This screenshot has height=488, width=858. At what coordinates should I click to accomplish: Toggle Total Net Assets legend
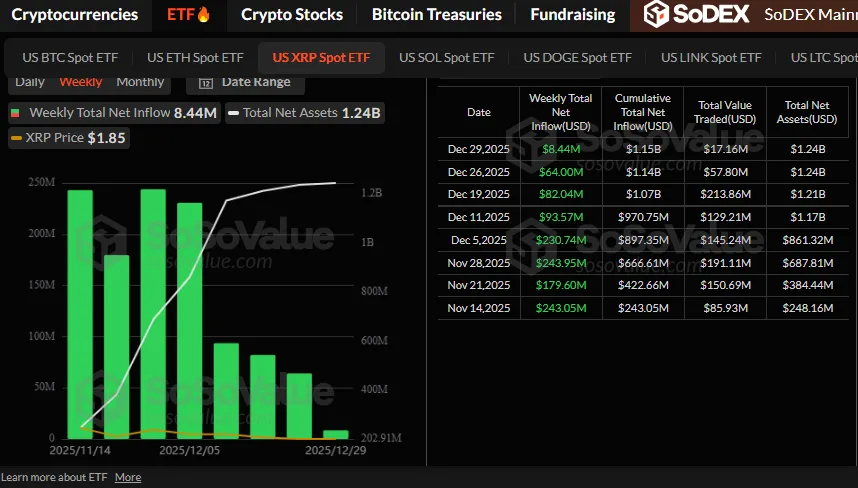[x=305, y=113]
